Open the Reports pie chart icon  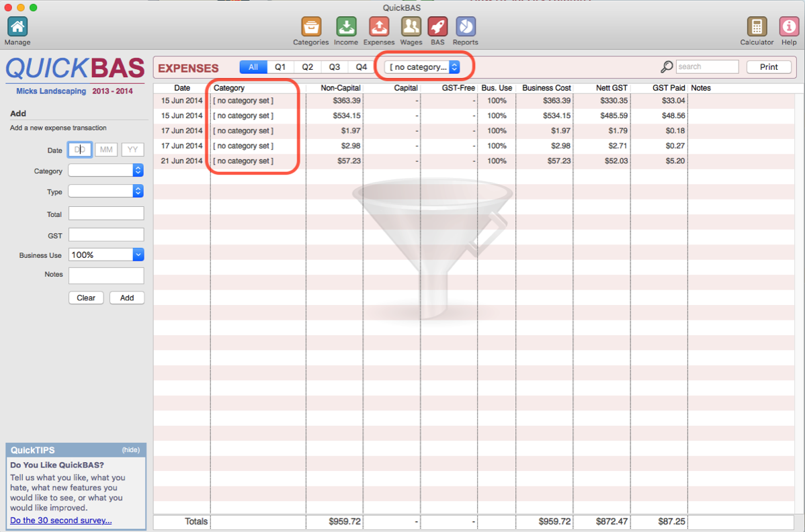click(466, 27)
